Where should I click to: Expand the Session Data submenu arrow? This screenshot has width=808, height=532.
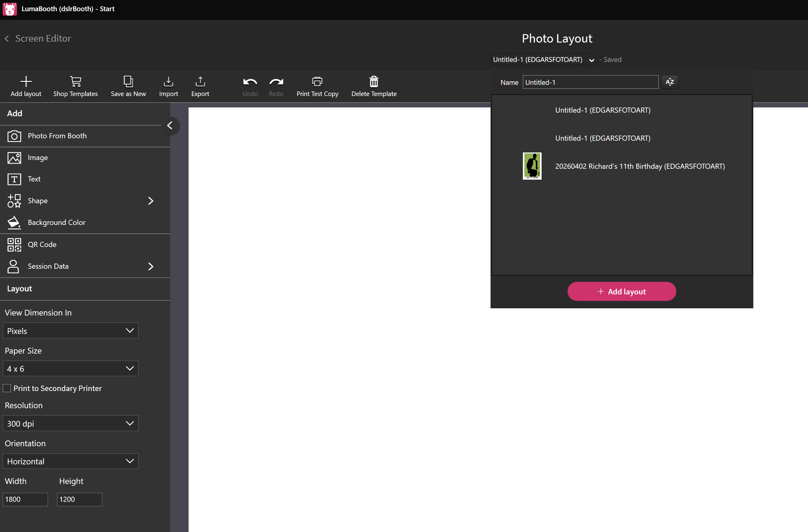[x=151, y=266]
